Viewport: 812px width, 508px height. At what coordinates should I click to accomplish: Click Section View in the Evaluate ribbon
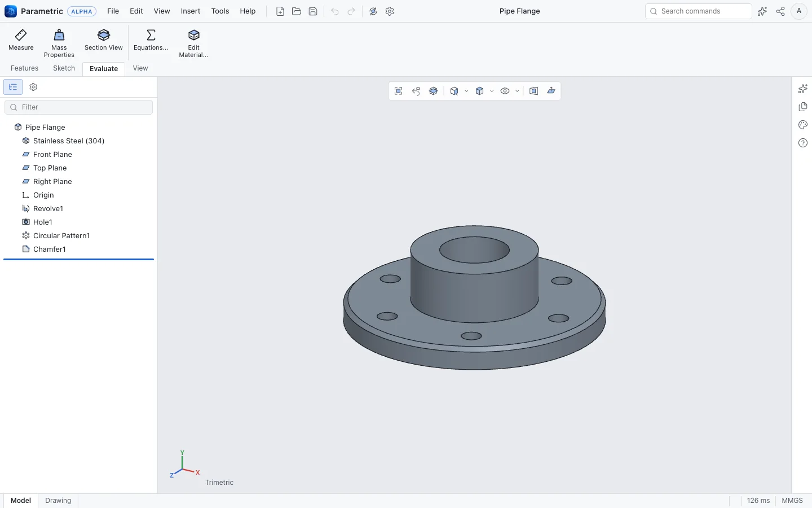[x=104, y=41]
